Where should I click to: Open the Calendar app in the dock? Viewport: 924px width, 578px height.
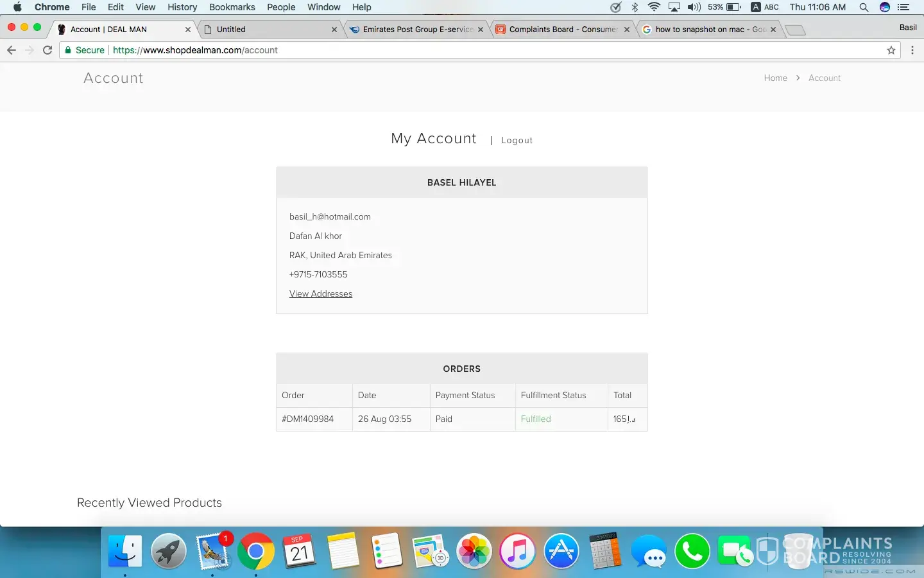pos(299,551)
